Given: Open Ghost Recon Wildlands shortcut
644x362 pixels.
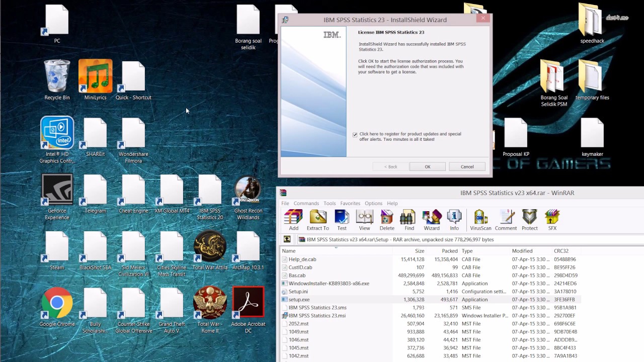Looking at the screenshot, I should coord(248,197).
